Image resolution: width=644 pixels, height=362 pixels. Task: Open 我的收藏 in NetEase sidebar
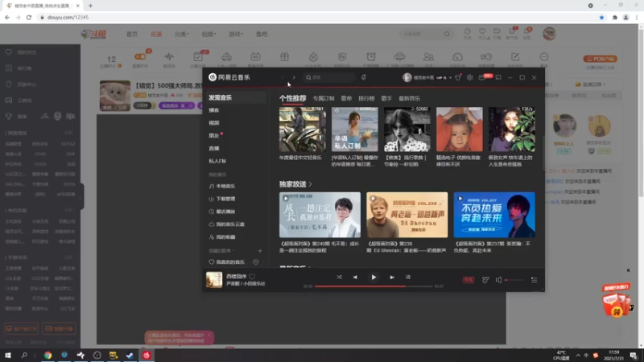[x=222, y=237]
